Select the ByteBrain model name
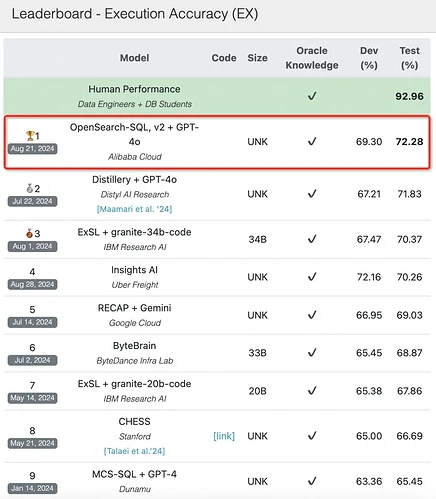The height and width of the screenshot is (499, 436). 134,346
